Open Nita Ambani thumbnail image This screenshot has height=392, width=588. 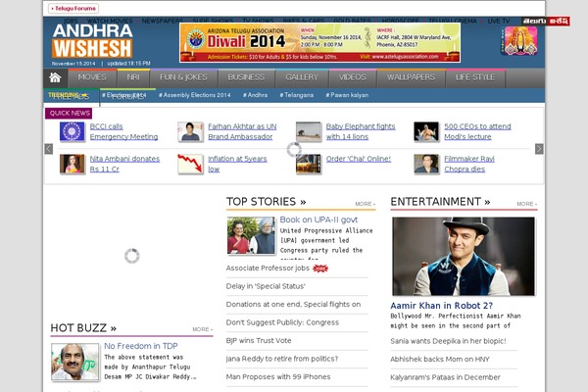pos(72,164)
